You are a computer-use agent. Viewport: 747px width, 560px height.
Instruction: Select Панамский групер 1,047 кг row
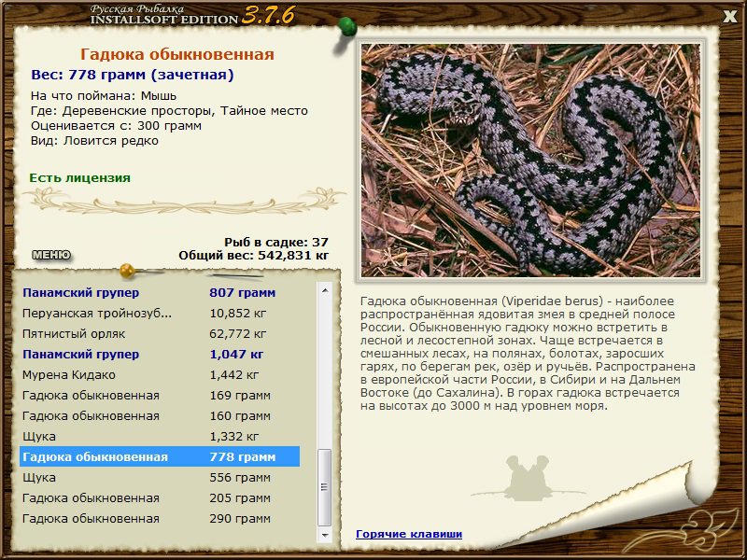[x=160, y=355]
